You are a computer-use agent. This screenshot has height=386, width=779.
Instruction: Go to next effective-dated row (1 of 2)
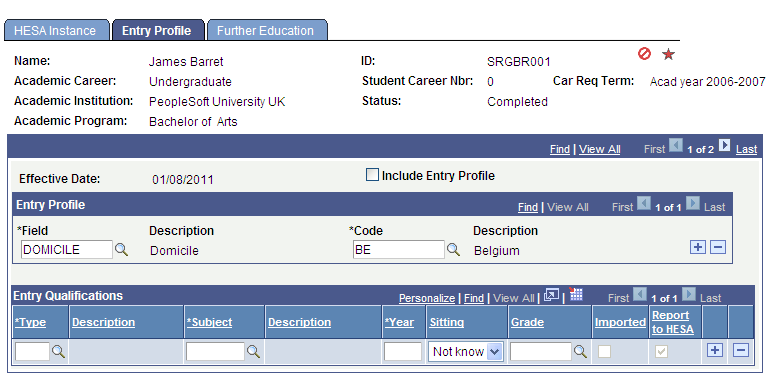click(725, 146)
